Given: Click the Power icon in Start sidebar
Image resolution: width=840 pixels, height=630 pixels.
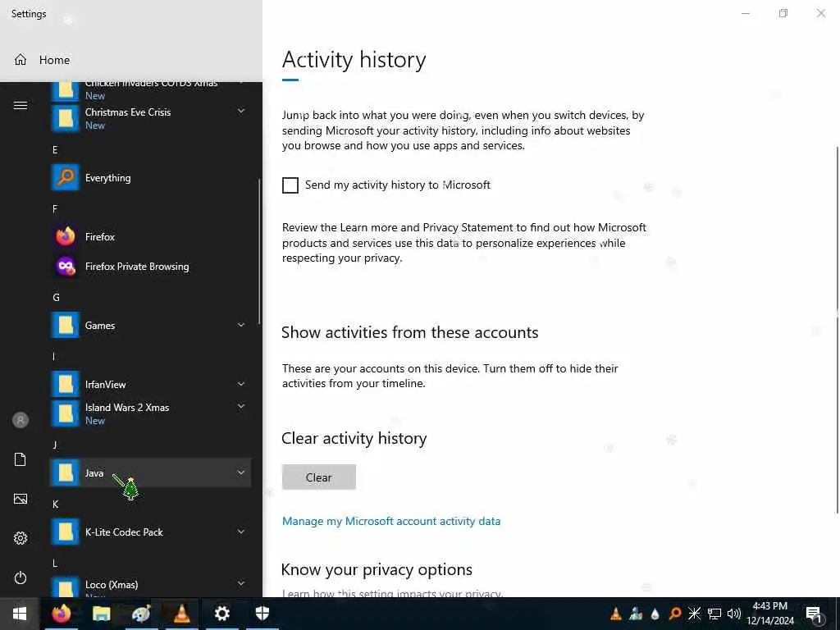Looking at the screenshot, I should 21,577.
